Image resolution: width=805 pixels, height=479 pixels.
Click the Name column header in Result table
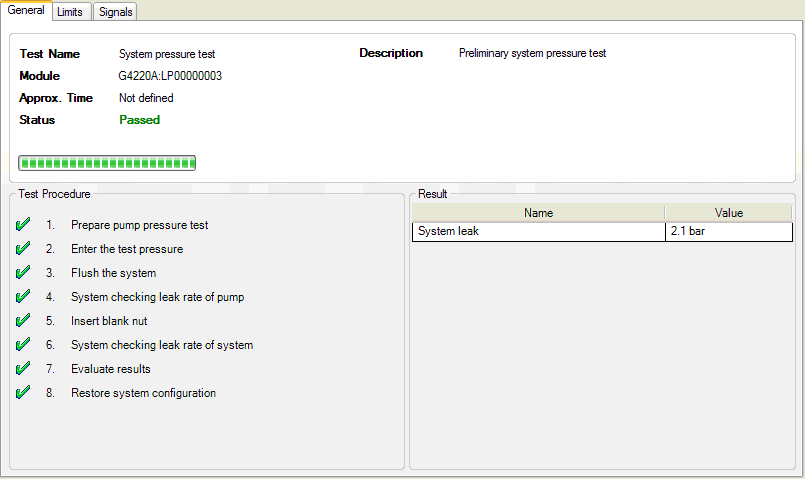pyautogui.click(x=538, y=213)
